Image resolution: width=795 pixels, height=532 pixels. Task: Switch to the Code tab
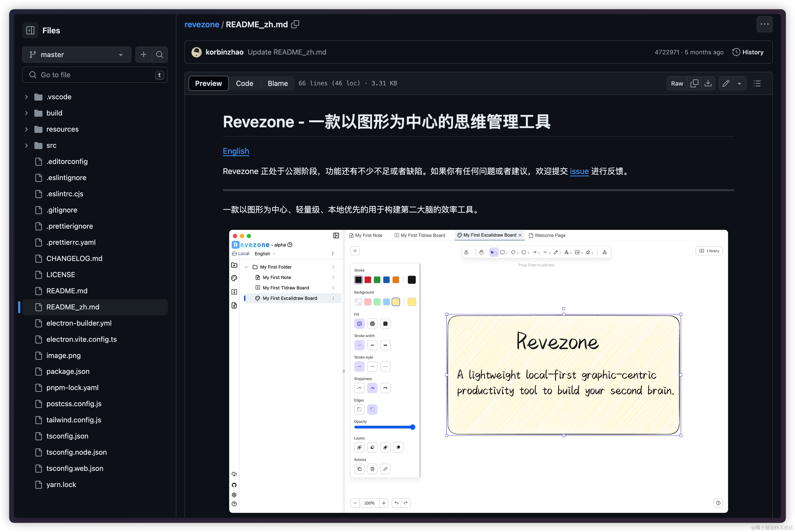(x=244, y=84)
